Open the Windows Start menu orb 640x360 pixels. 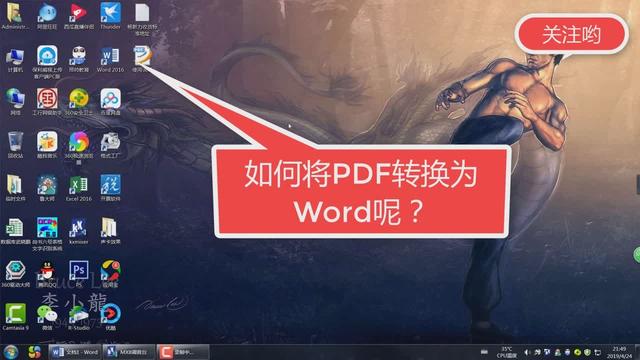click(x=11, y=352)
